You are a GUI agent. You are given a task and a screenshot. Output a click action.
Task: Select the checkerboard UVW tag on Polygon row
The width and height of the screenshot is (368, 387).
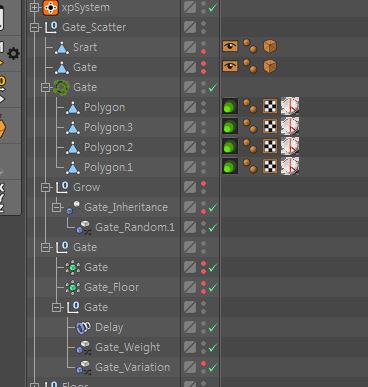(x=270, y=107)
